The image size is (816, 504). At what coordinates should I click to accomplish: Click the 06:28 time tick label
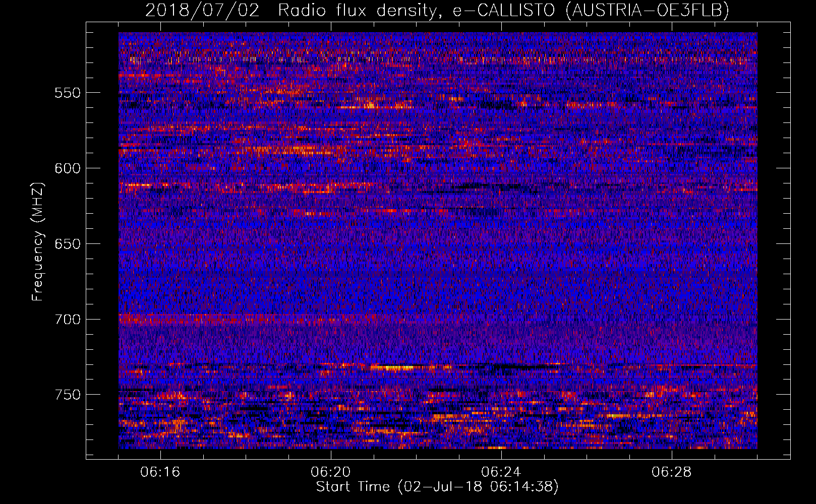pos(672,472)
